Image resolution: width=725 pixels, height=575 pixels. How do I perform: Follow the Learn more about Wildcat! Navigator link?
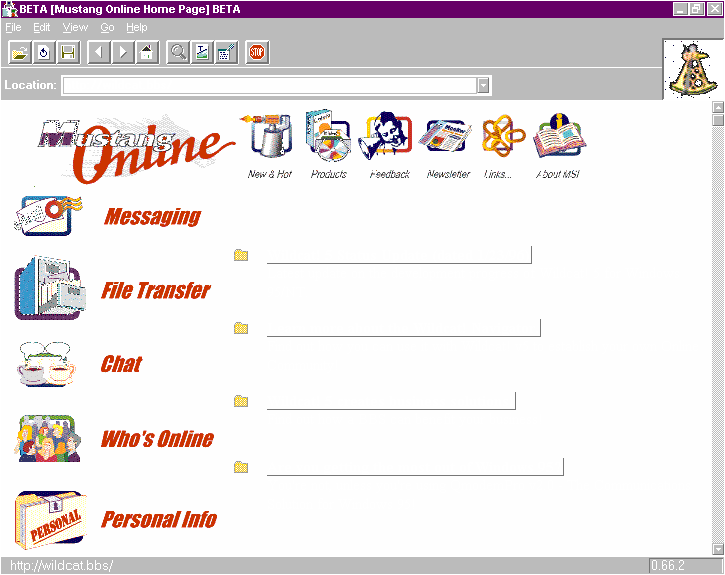coord(402,328)
